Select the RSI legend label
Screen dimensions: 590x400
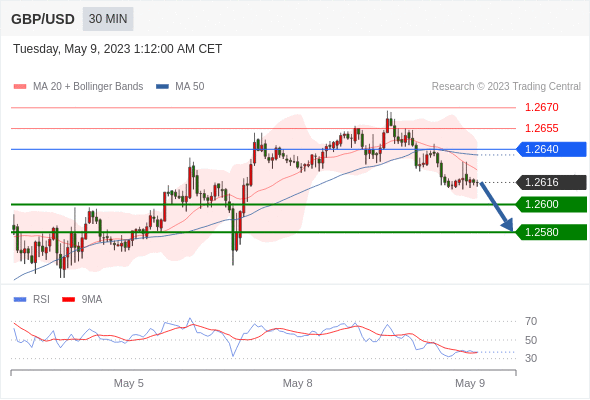(x=41, y=300)
